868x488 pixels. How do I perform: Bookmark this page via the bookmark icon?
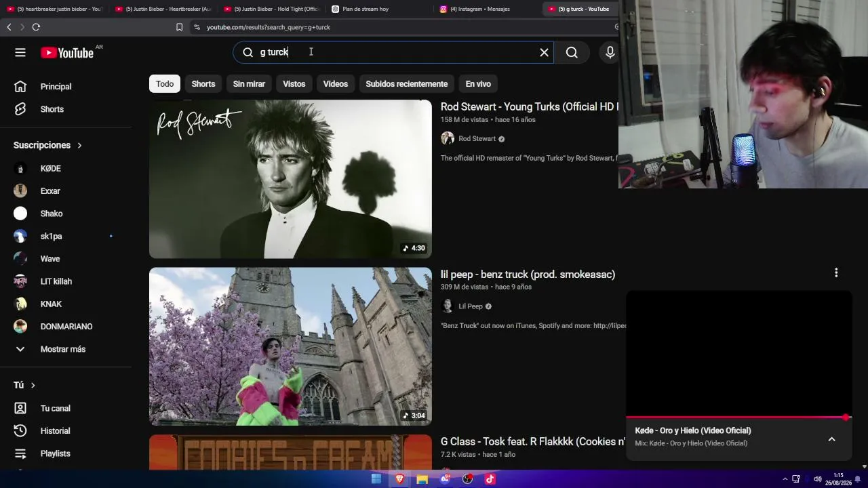click(179, 27)
